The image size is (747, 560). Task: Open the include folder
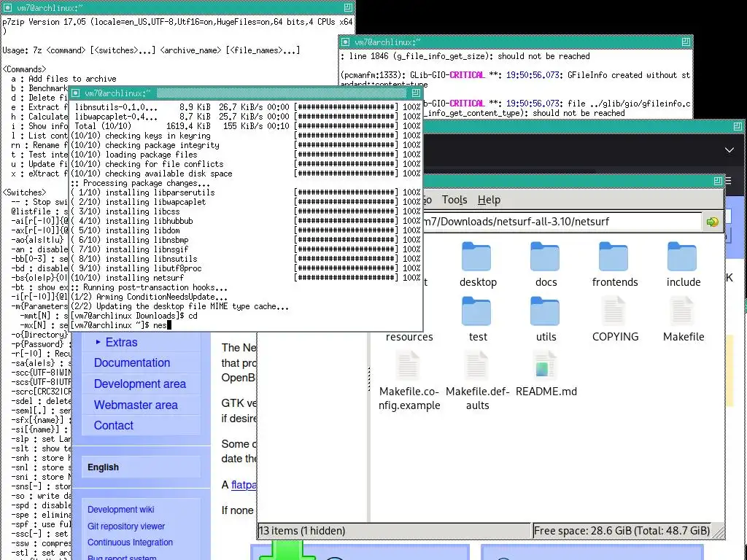click(683, 257)
